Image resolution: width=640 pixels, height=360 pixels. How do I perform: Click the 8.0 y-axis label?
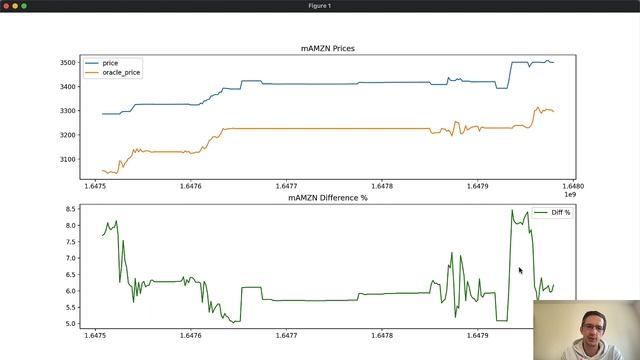(71, 225)
